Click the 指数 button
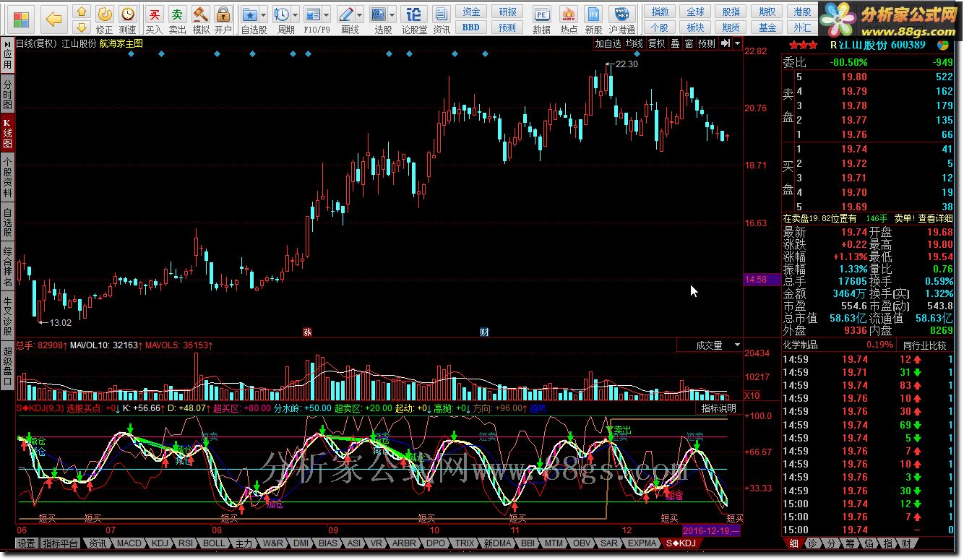964x560 pixels. click(660, 12)
